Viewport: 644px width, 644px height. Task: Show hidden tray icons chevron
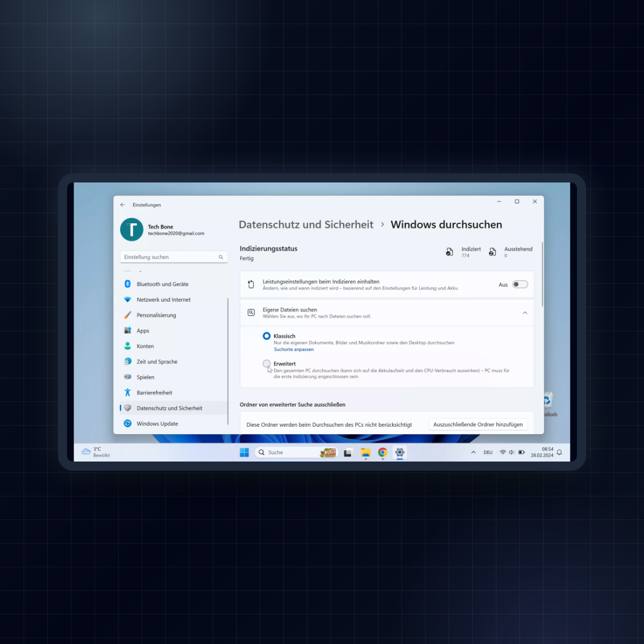pos(473,452)
